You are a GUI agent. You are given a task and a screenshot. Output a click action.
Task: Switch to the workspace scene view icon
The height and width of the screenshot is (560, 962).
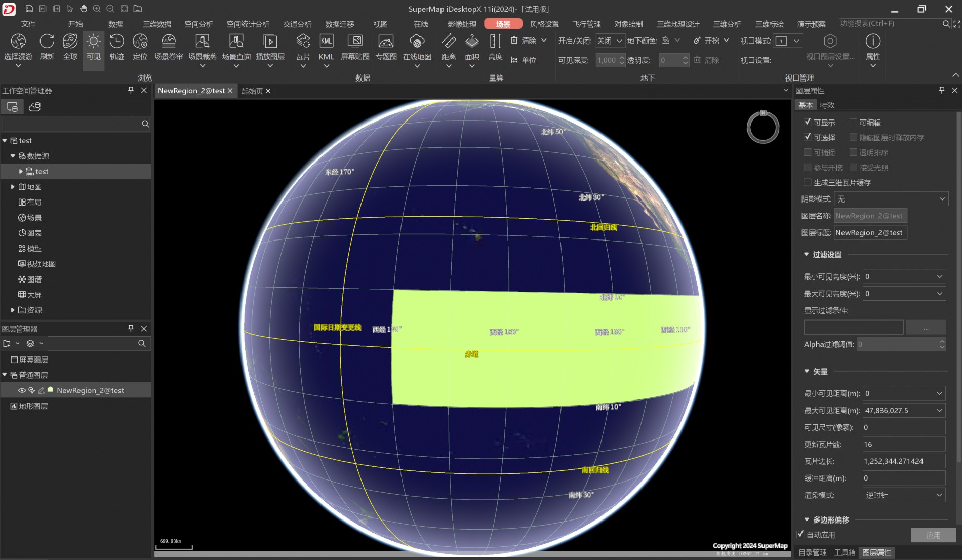point(34,107)
